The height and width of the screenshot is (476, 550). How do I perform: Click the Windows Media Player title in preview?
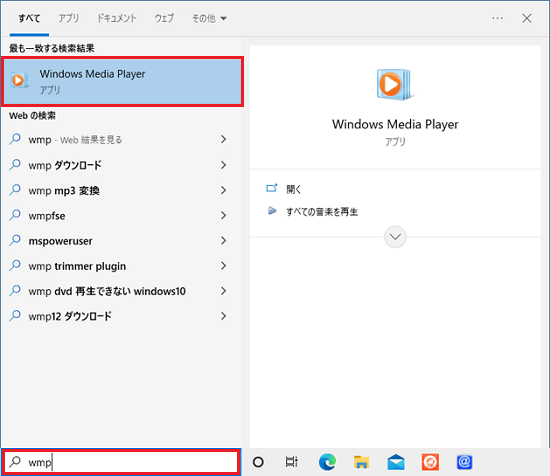coord(395,125)
